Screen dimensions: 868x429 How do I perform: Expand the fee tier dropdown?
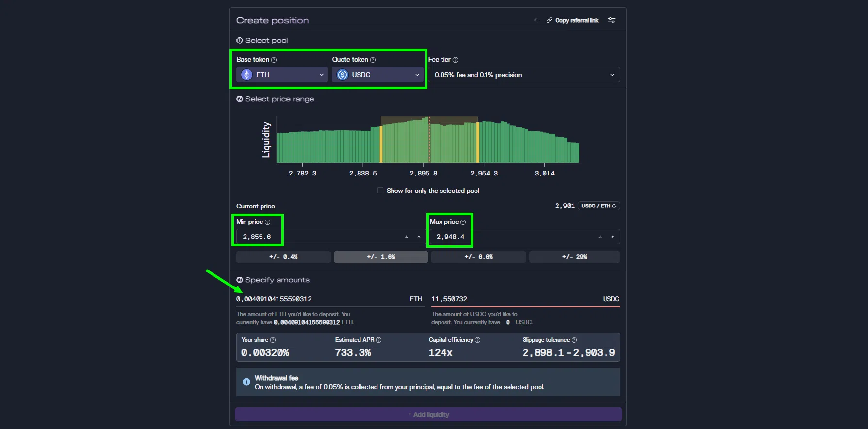(524, 75)
